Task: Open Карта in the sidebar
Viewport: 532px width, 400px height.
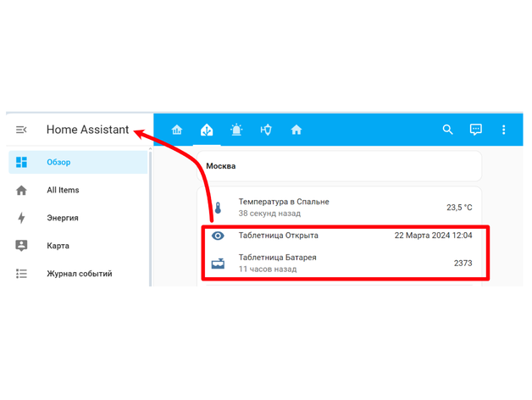Action: [x=58, y=246]
